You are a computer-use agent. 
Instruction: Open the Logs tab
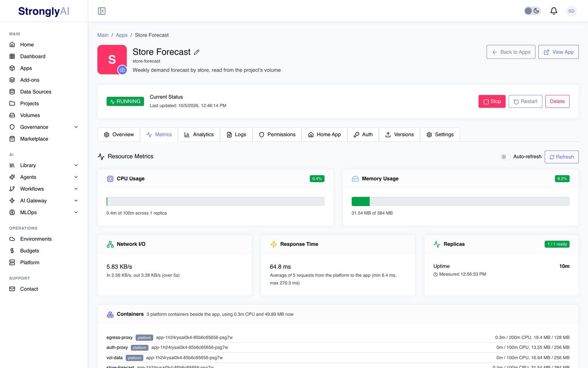pyautogui.click(x=236, y=135)
